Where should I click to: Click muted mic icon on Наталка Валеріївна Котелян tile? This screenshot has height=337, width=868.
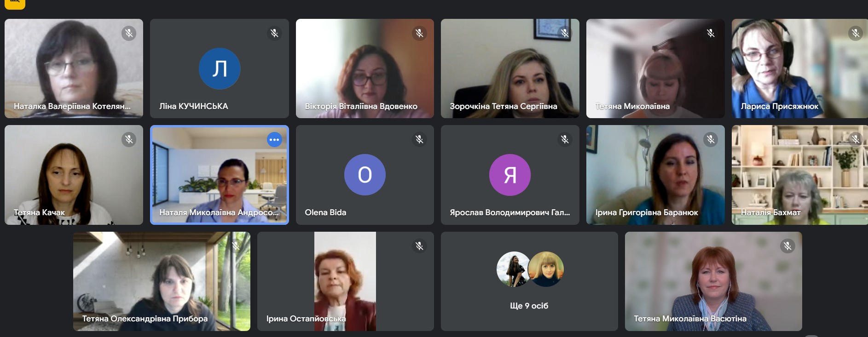[129, 33]
